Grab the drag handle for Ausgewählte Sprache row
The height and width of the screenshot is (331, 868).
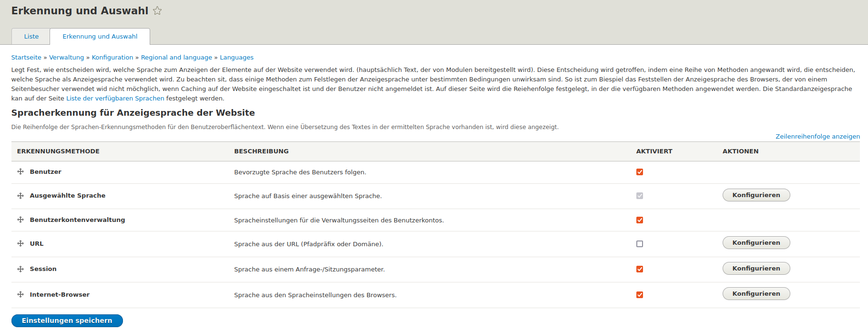[x=20, y=196]
